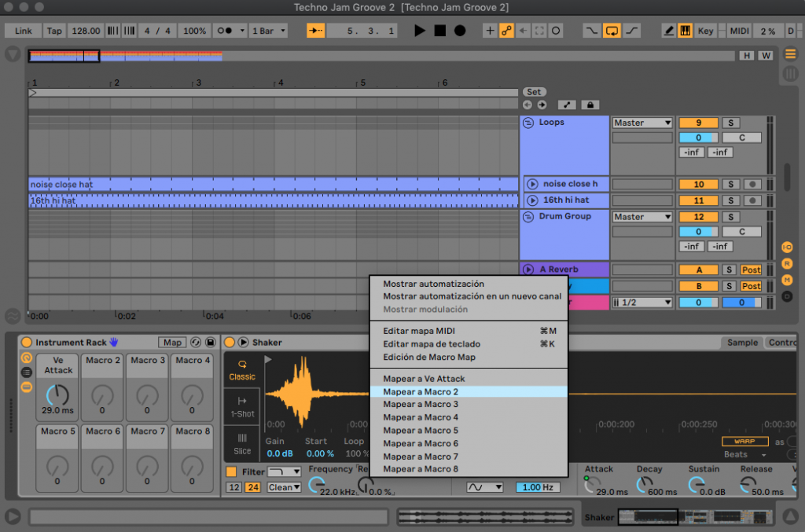805x532 pixels.
Task: Click Set locator button
Action: (x=534, y=92)
